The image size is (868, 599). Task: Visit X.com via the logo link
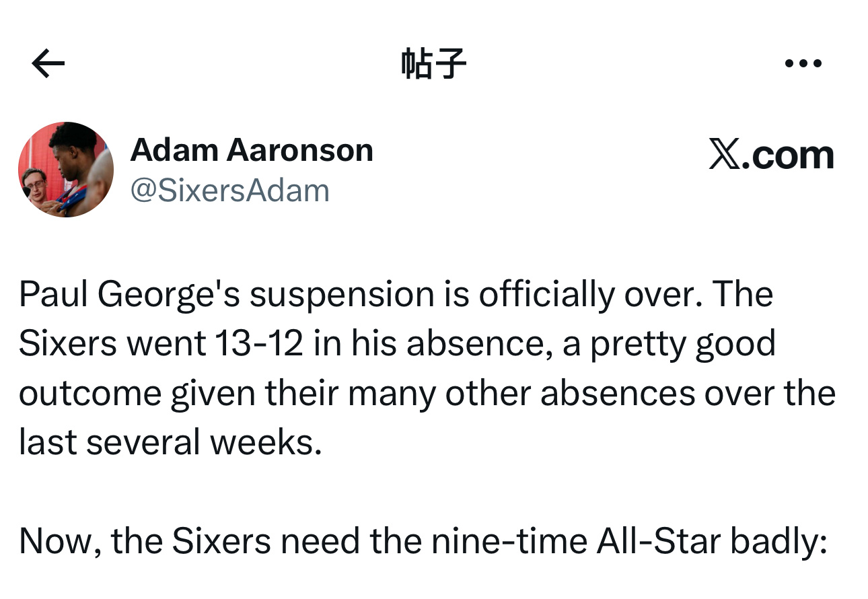click(772, 156)
